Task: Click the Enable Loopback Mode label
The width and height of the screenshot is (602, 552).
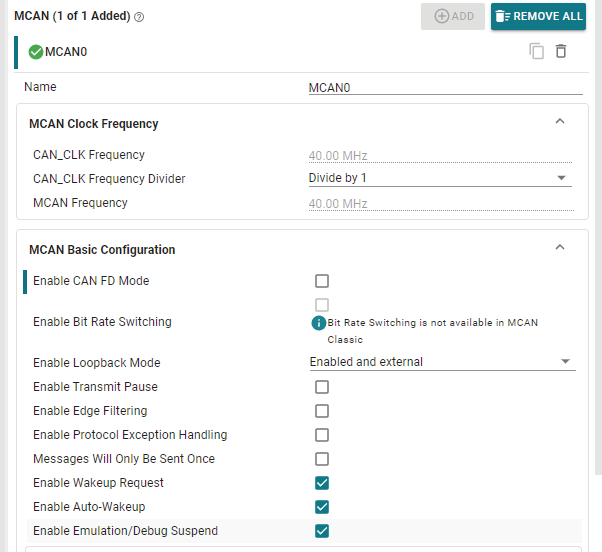Action: coord(97,363)
